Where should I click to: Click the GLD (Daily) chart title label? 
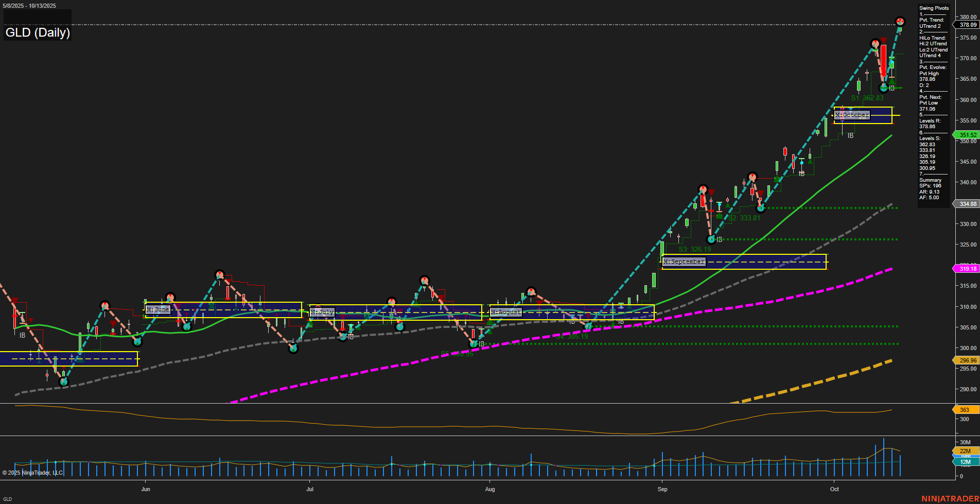tap(37, 33)
